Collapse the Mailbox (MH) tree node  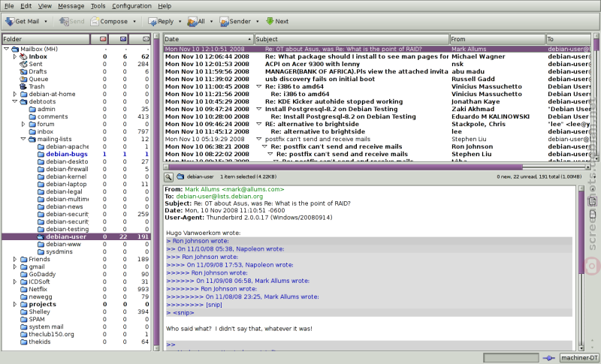tap(7, 49)
